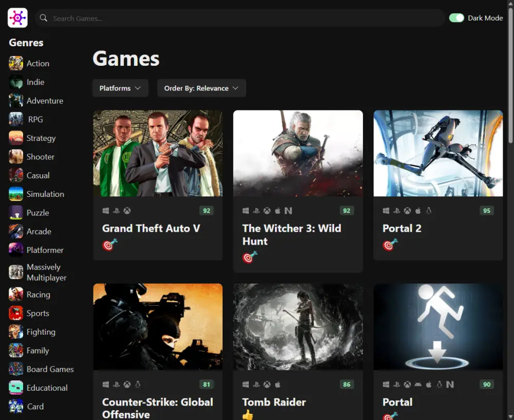
Task: Click the app logo in header
Action: pyautogui.click(x=17, y=17)
